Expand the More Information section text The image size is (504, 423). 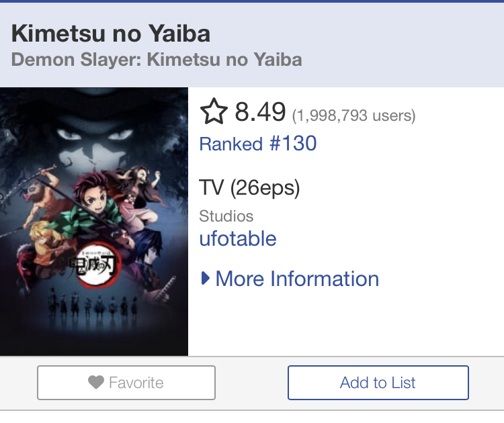pos(297,279)
